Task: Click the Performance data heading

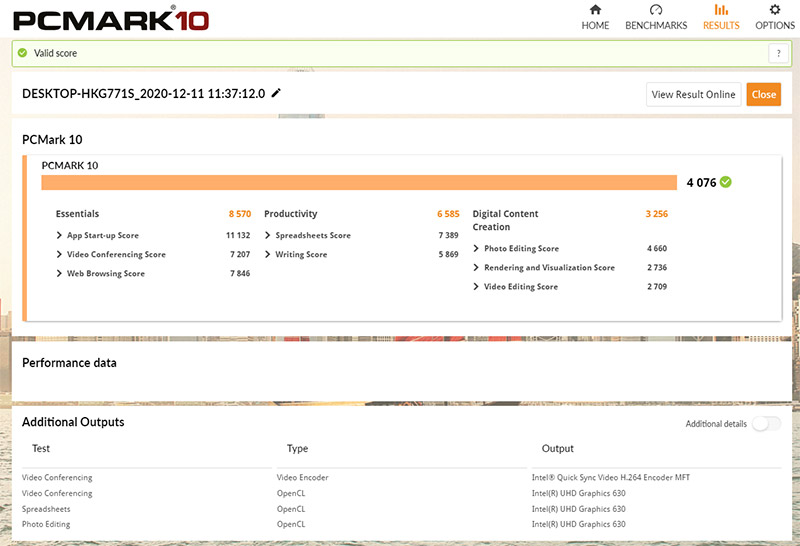Action: 69,363
